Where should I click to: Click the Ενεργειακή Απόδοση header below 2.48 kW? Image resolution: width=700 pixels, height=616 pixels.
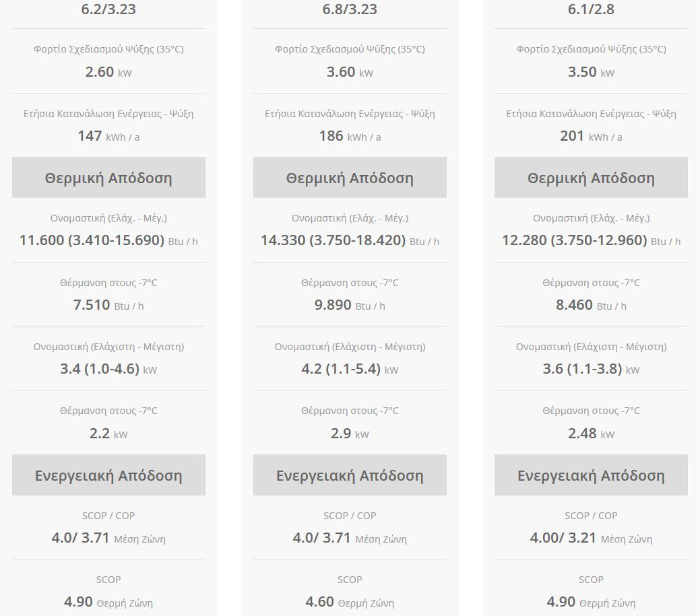tap(591, 475)
